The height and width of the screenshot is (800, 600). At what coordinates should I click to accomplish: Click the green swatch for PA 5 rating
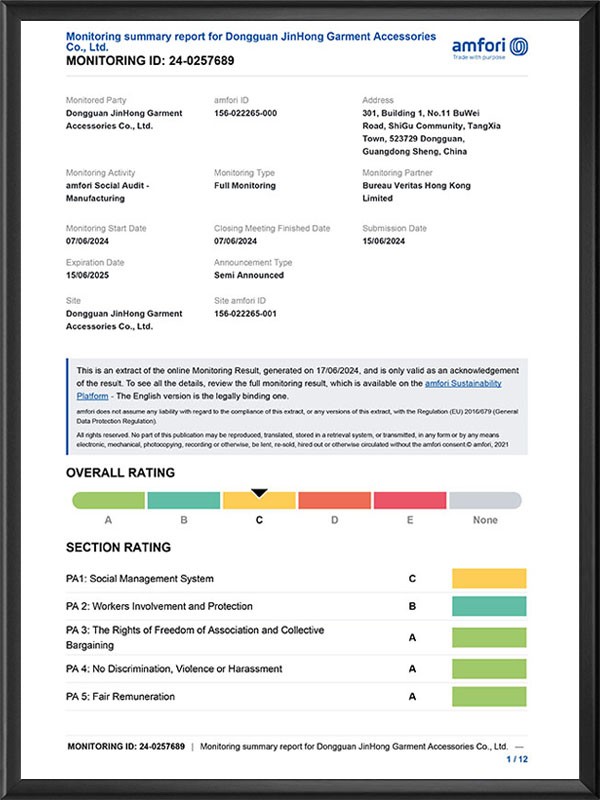(489, 696)
